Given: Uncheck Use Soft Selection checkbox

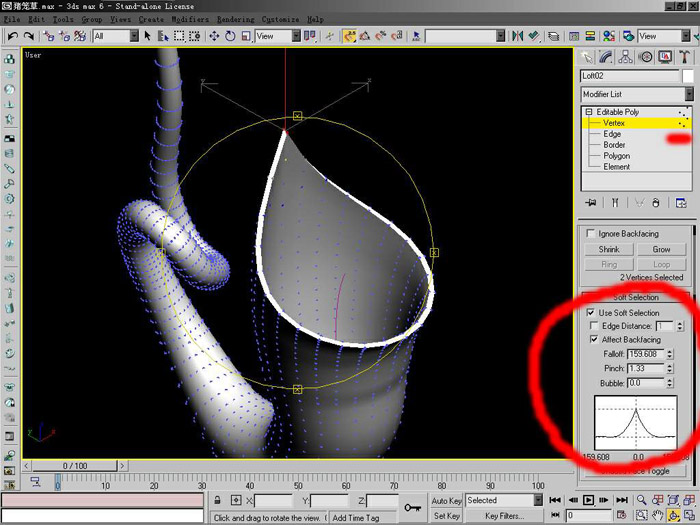Looking at the screenshot, I should (x=591, y=312).
